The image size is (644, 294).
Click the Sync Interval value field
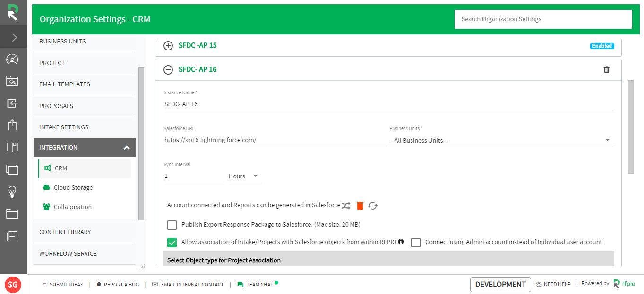coord(194,176)
